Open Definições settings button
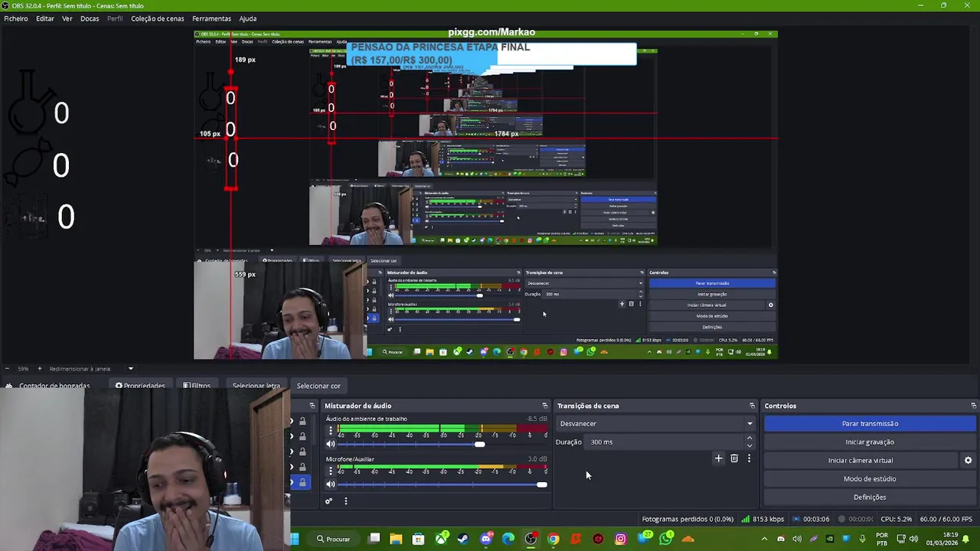980x551 pixels. 870,497
